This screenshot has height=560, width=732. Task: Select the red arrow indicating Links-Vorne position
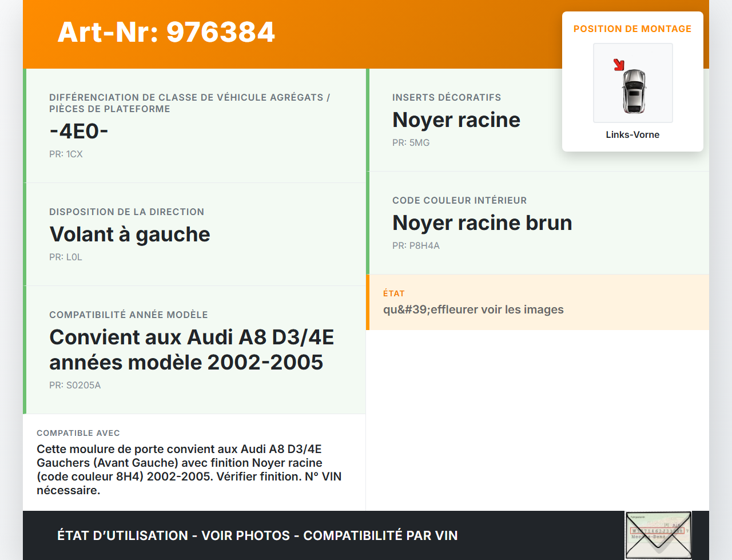tap(619, 65)
